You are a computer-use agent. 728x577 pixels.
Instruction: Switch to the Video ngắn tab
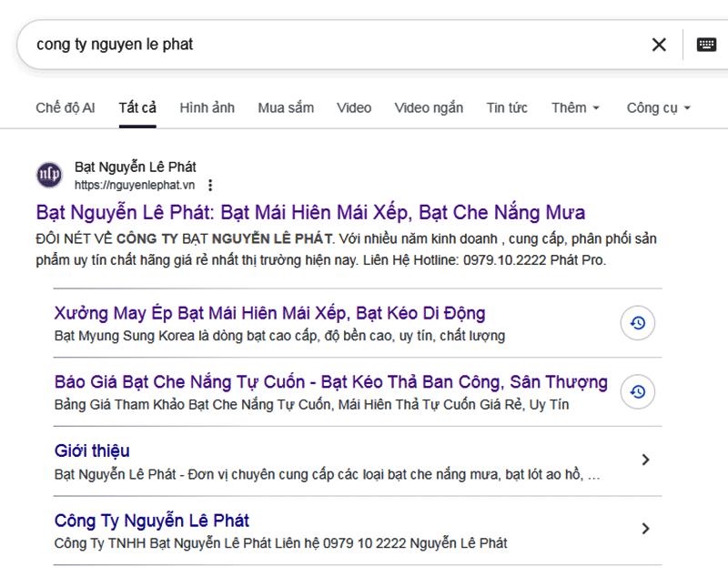[429, 107]
